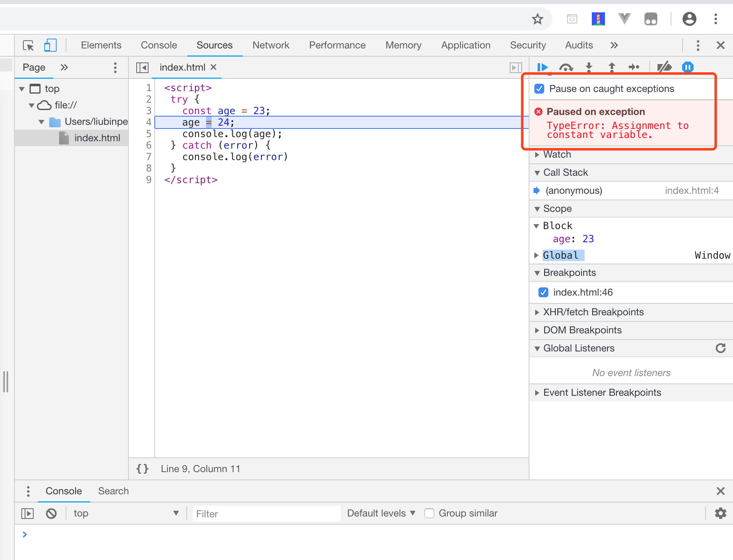
Task: Open the console drawer three-dot menu
Action: click(28, 491)
